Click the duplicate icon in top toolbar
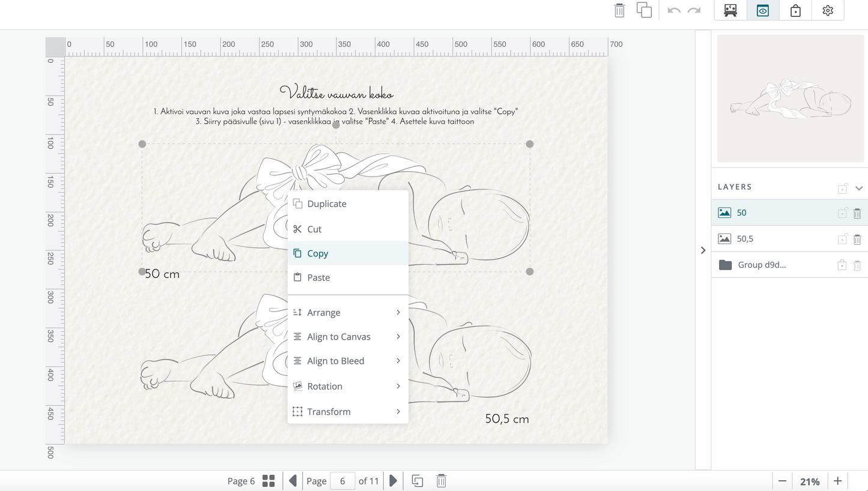This screenshot has height=491, width=868. pos(644,10)
